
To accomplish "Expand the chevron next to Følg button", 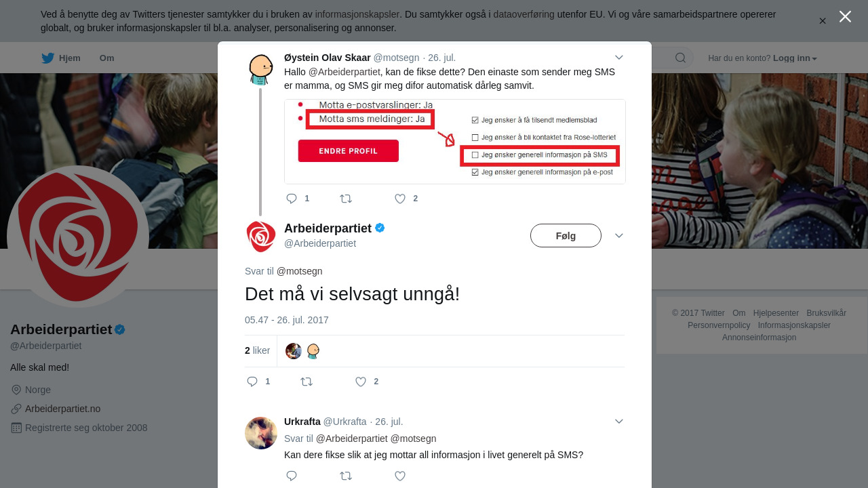I will tap(618, 235).
